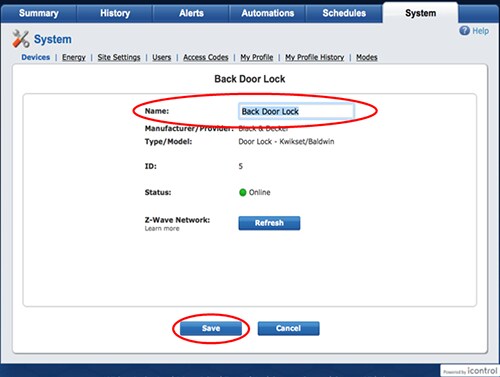
Task: Click the System tab
Action: 420,13
